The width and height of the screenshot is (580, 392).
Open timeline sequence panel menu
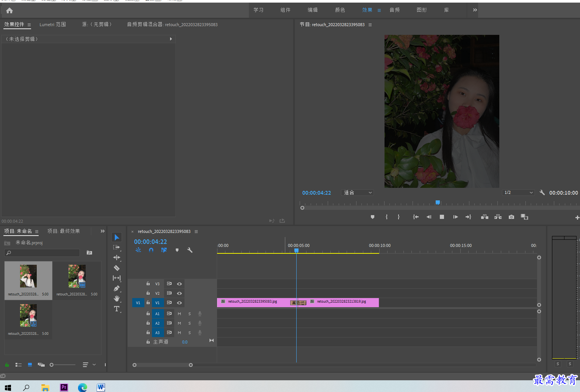[x=196, y=231]
